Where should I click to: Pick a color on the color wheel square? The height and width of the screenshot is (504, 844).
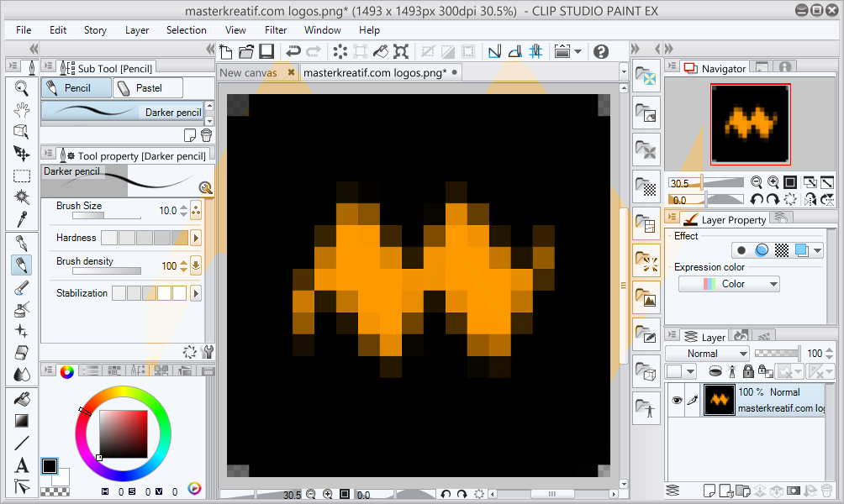pos(123,433)
